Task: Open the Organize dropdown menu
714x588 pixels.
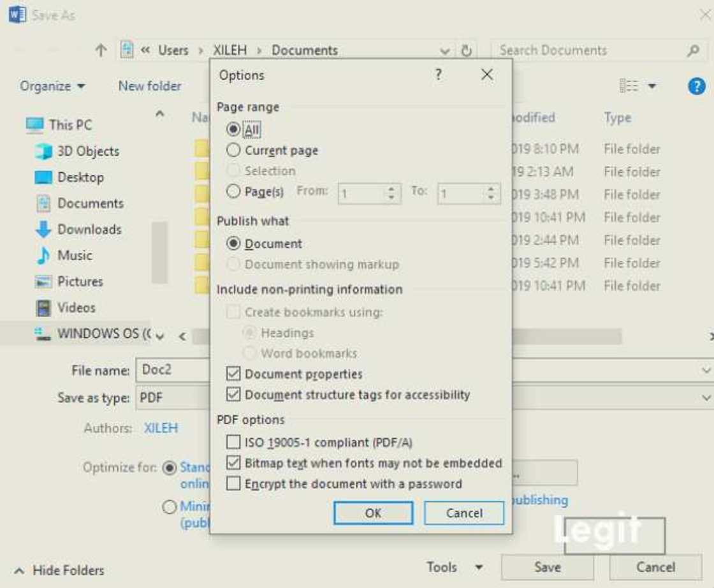Action: click(52, 86)
